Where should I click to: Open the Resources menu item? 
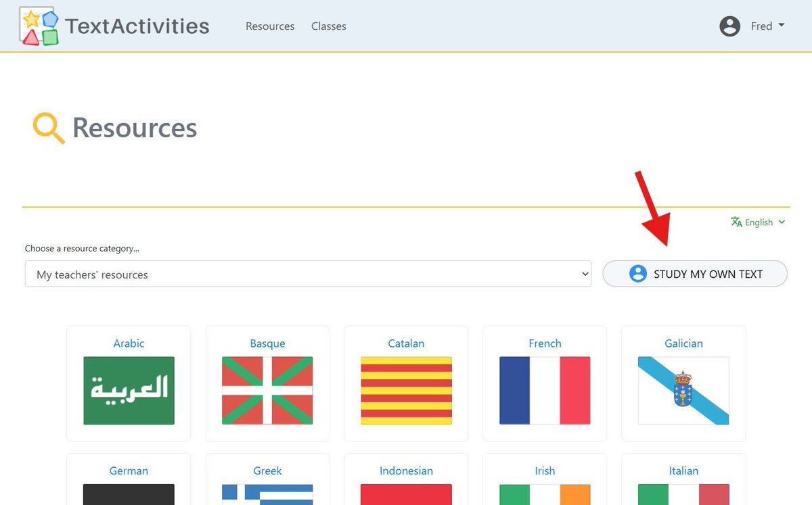point(269,26)
